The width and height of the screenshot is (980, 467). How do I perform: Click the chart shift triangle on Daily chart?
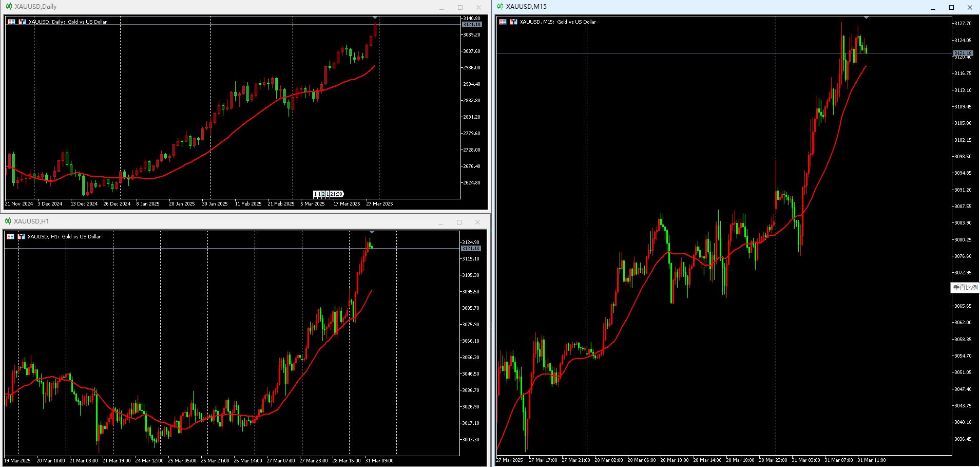pos(375,18)
